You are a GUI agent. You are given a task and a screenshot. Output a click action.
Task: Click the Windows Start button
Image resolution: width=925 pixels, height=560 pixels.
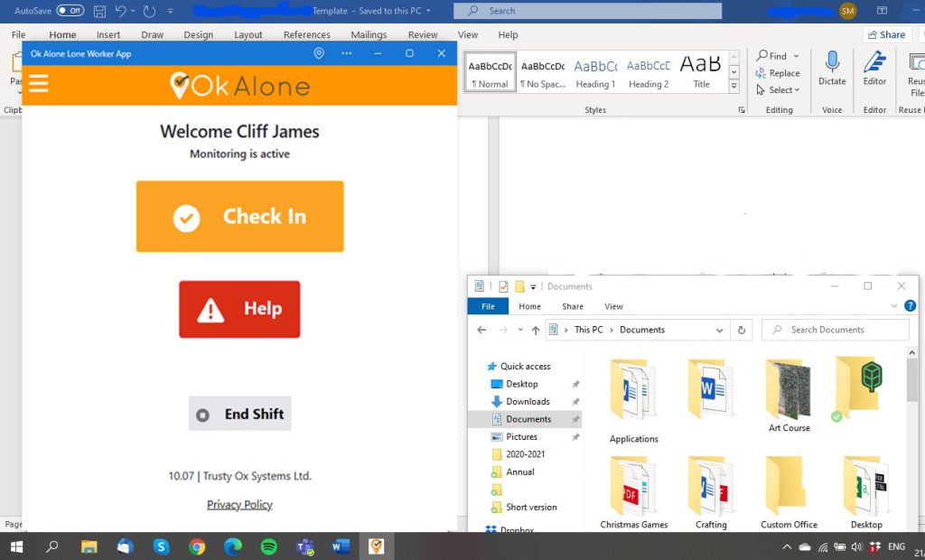pyautogui.click(x=16, y=546)
